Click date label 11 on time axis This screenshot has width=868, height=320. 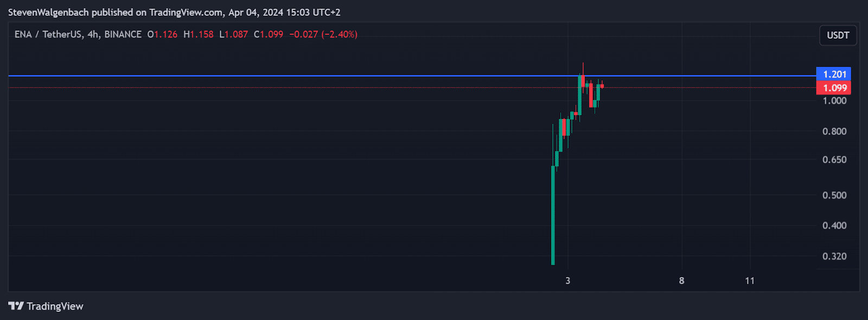pyautogui.click(x=750, y=281)
